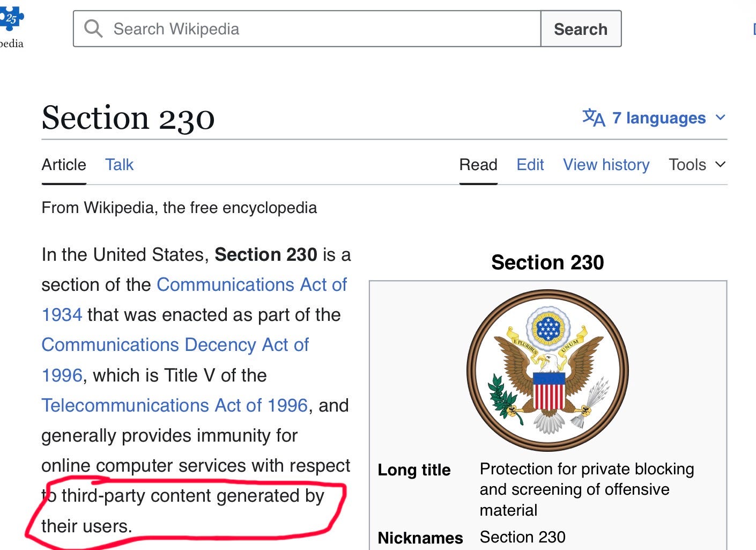
Task: Click the Search button
Action: coord(581,29)
